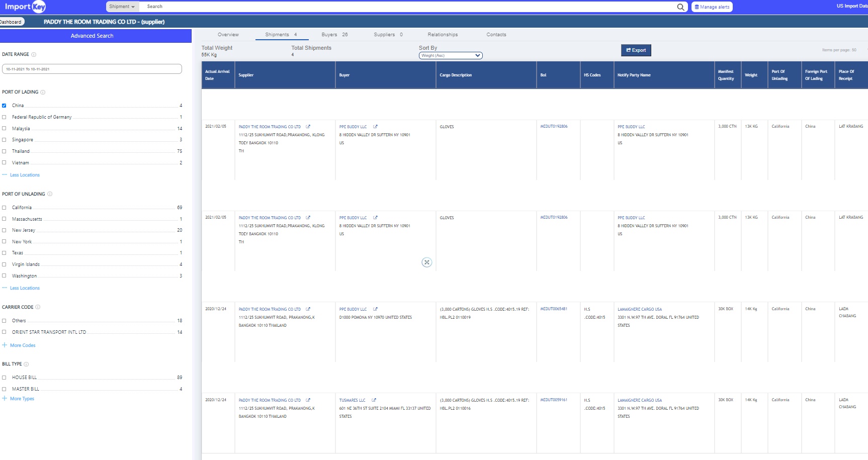
Task: Click info icon beside PORT OF LADING
Action: pos(43,92)
